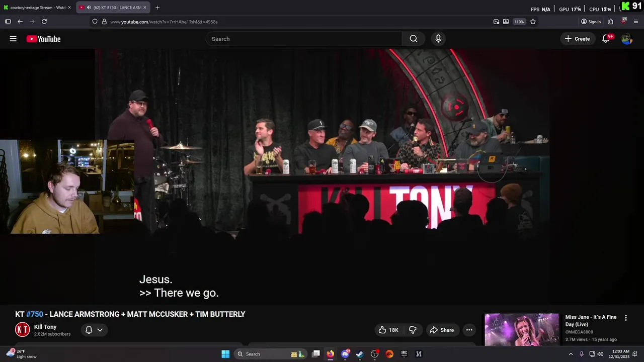The image size is (644, 362).
Task: Show hidden system tray icons chevron
Action: [x=571, y=354]
